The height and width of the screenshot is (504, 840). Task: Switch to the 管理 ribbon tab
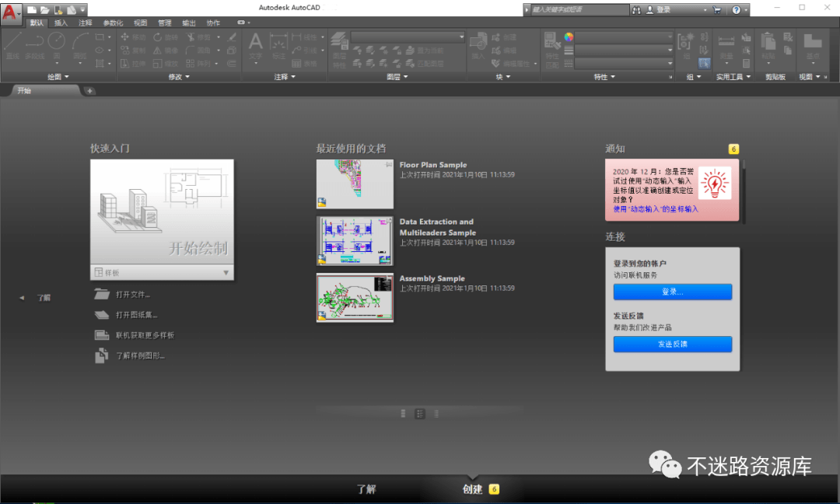(164, 23)
